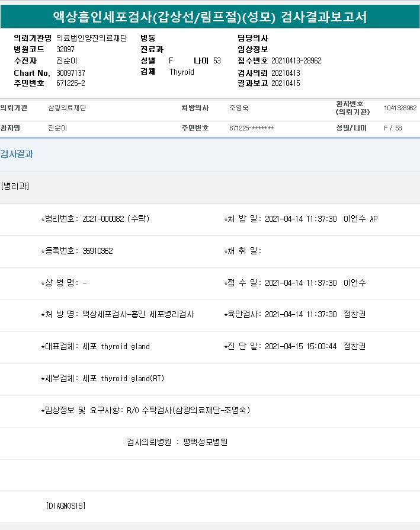Click the [병리과] section label
The width and height of the screenshot is (420, 530).
(15, 186)
